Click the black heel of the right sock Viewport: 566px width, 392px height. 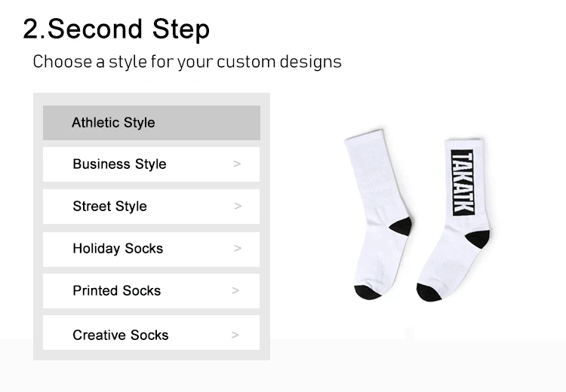tap(478, 239)
